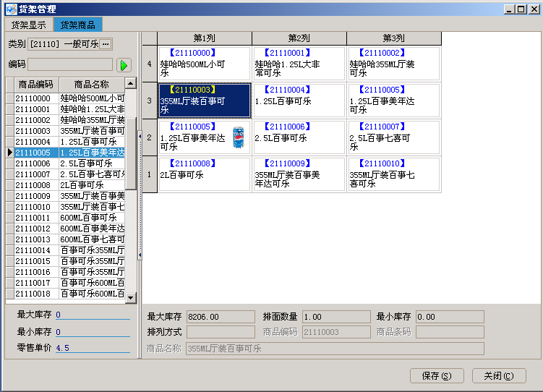Click shelf row header 3
Screen dimensions: 543x392
(x=150, y=101)
